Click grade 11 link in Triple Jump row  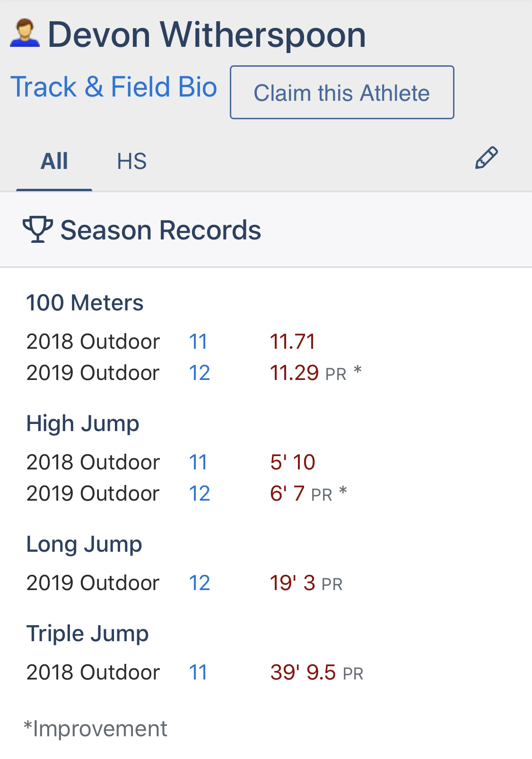click(198, 672)
